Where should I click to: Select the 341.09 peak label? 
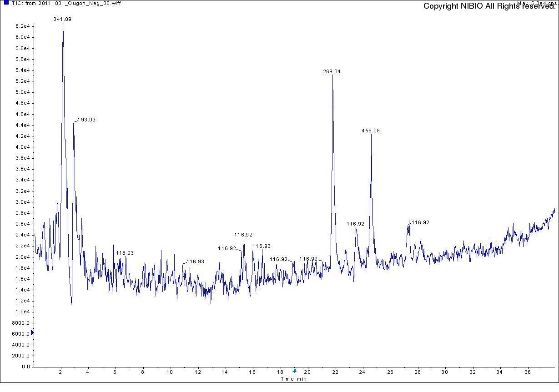click(x=62, y=20)
